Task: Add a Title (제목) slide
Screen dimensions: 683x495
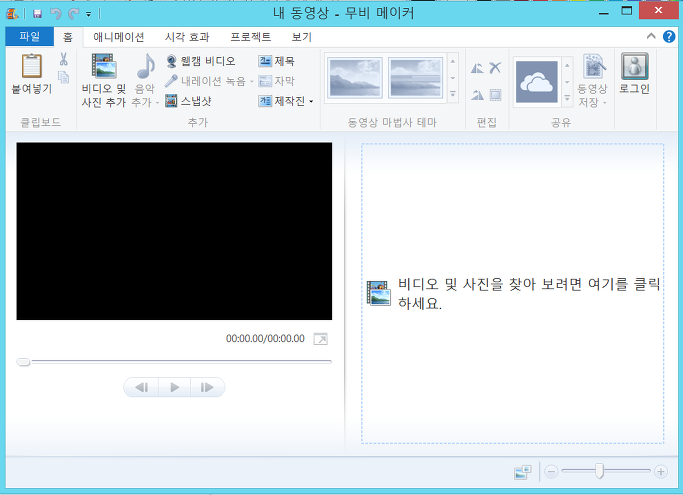Action: coord(276,61)
